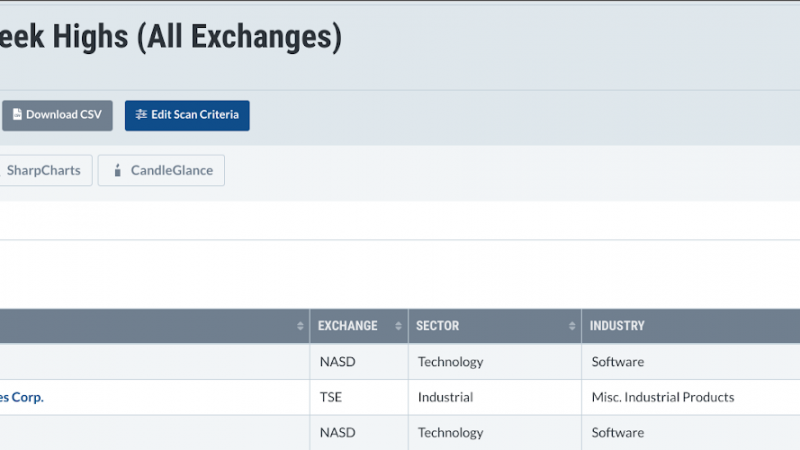Click the first row's NASD cell

tap(359, 362)
